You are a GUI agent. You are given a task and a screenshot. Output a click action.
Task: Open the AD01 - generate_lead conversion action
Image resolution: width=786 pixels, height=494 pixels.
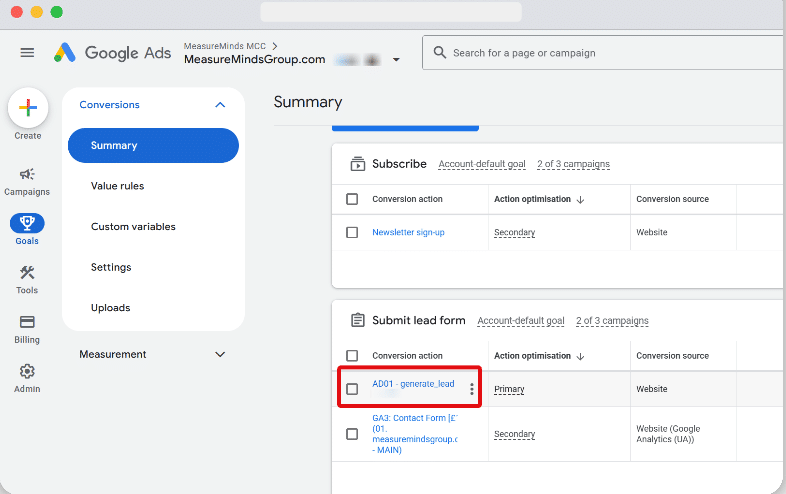413,384
